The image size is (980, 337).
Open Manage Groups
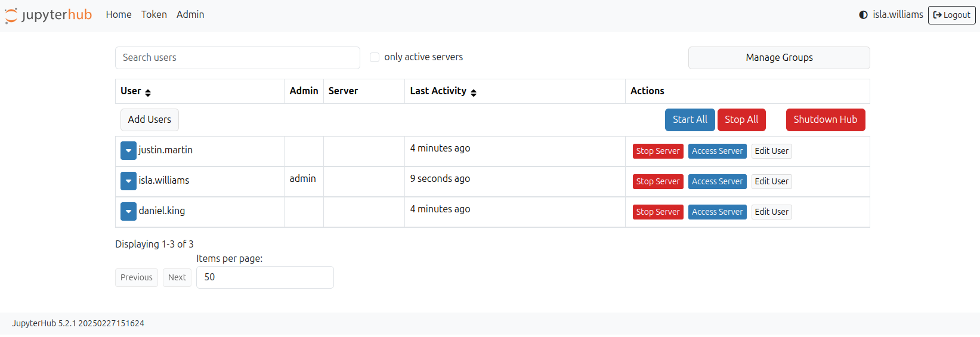778,58
